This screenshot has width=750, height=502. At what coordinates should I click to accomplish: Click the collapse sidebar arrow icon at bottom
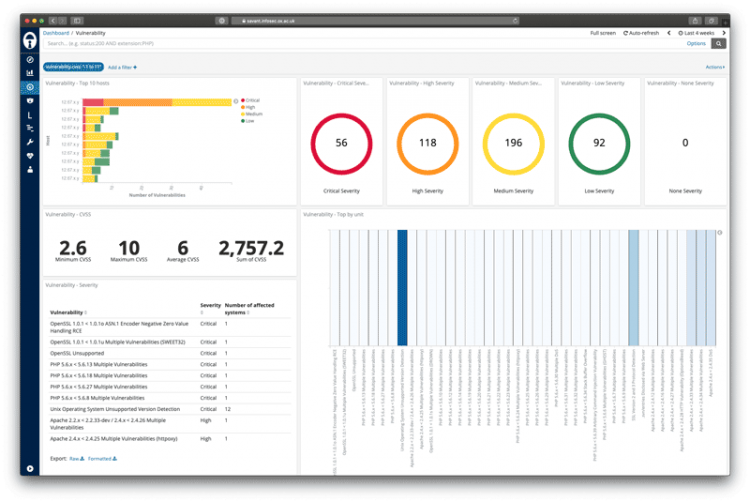[30, 469]
